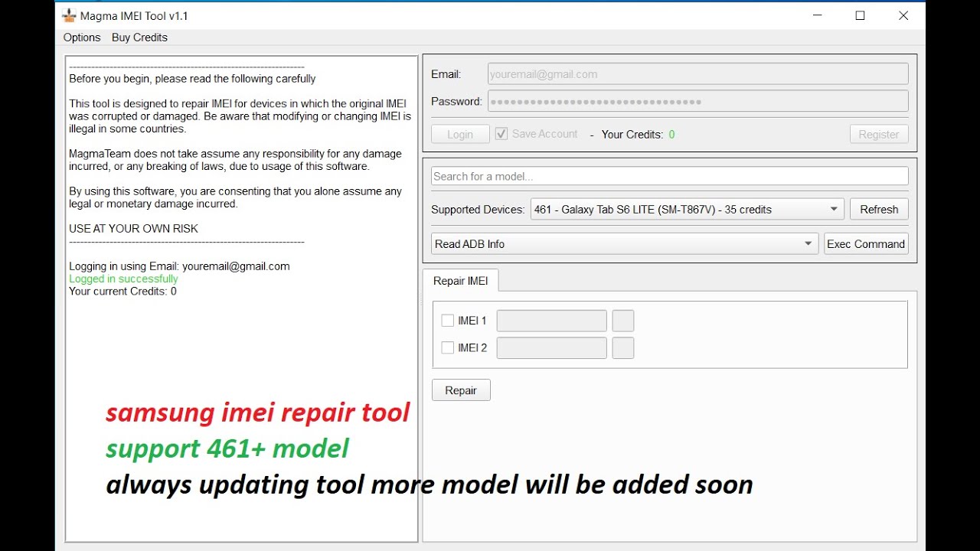980x551 pixels.
Task: Click the green credits value 0
Action: click(671, 135)
